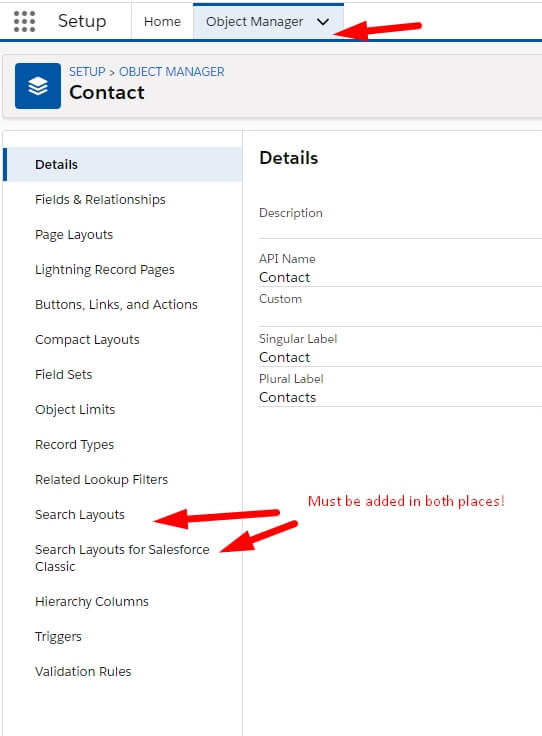This screenshot has height=736, width=542.
Task: Click the Contact object layers icon
Action: click(38, 86)
